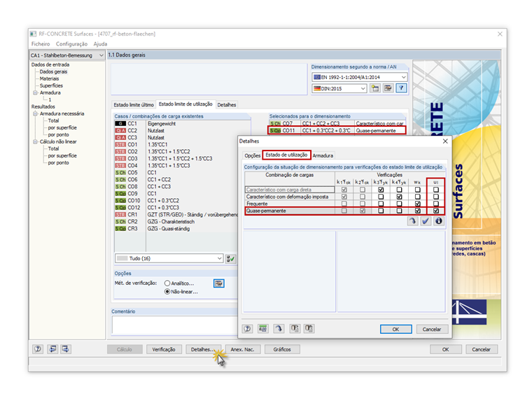Viewport: 532px width, 399px height.
Task: Click the blue checkmark icon below Verificações table
Action: [x=426, y=221]
